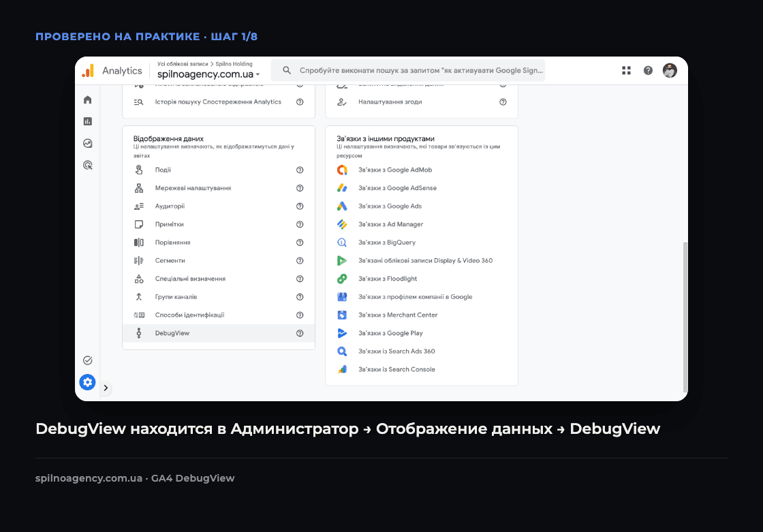Click help icon next to Спеціальні визначення

tap(300, 279)
